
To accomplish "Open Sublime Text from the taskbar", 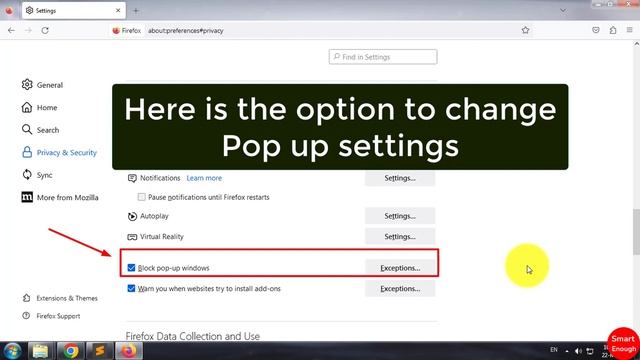I will point(100,351).
